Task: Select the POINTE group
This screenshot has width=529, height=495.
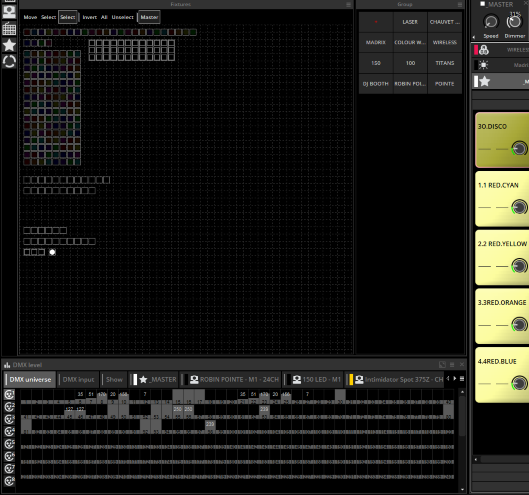Action: point(445,84)
